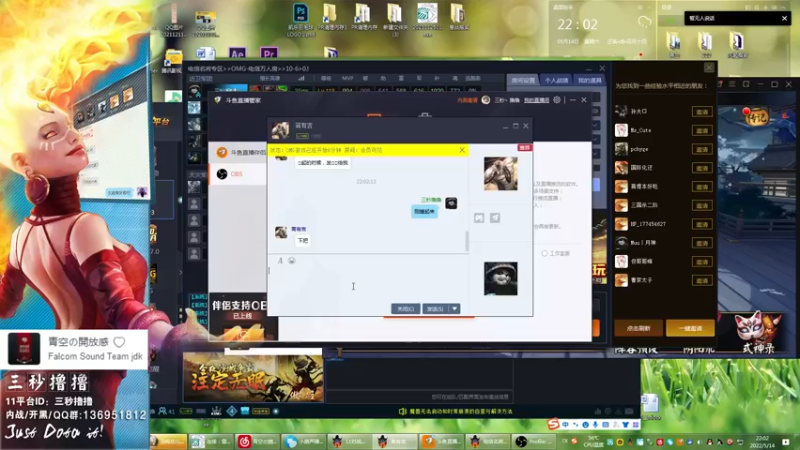Viewport: 800px width, 450px height.
Task: Invite player 孙大口
Action: point(702,112)
